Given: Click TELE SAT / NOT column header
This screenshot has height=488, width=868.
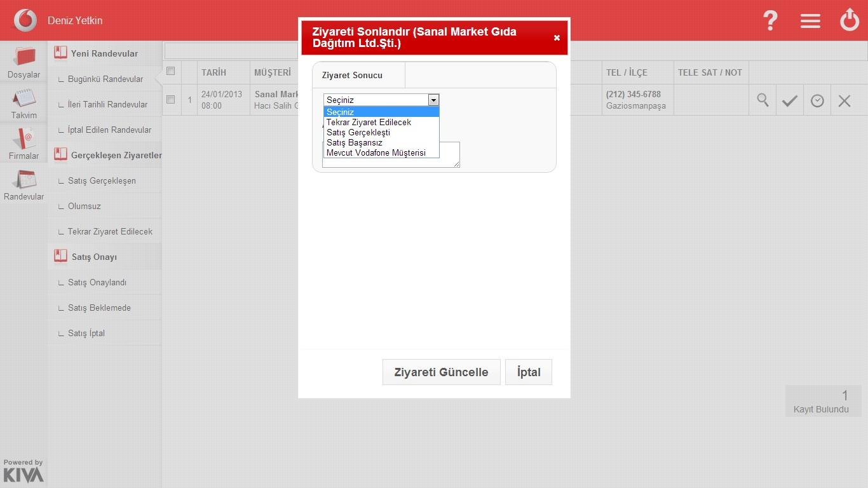Looking at the screenshot, I should click(710, 72).
